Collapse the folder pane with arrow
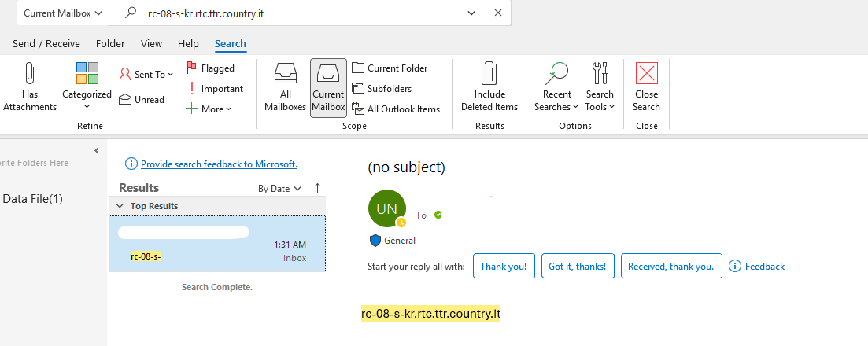This screenshot has height=346, width=868. pos(97,150)
